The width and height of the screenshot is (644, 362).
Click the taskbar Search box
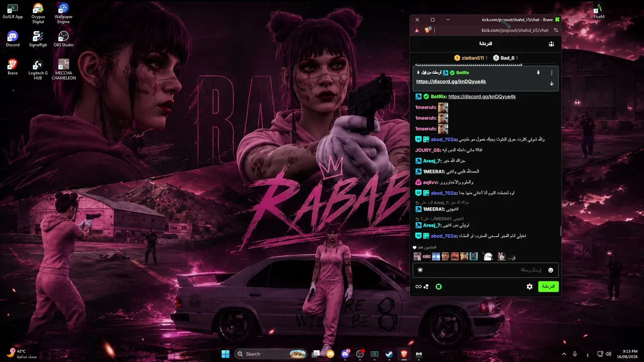point(272,354)
